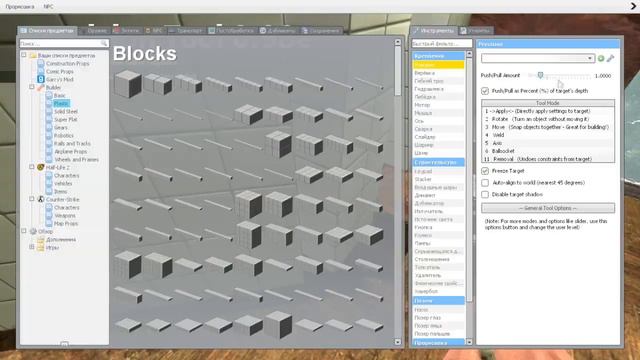Open the NPC spawn tab
Screen dimensions: 640x360
154,31
